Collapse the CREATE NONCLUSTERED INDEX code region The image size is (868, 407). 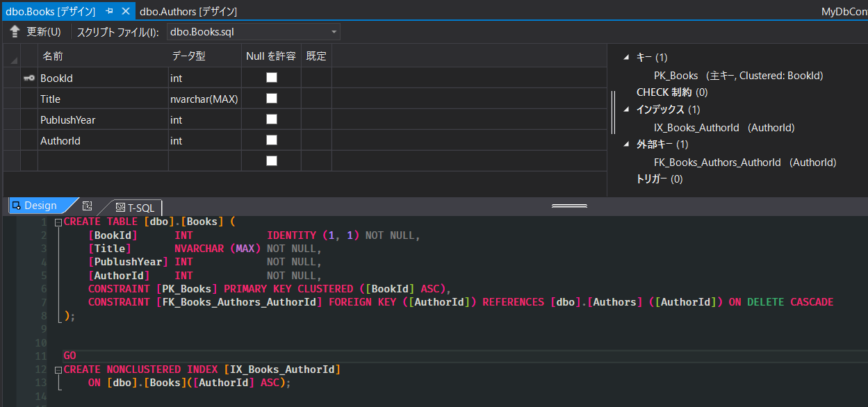click(58, 369)
